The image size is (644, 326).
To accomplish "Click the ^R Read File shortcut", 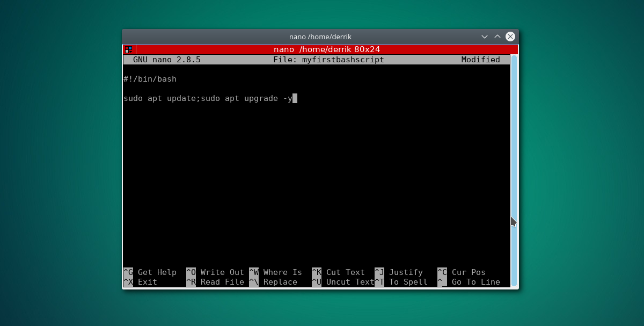I will tap(215, 282).
